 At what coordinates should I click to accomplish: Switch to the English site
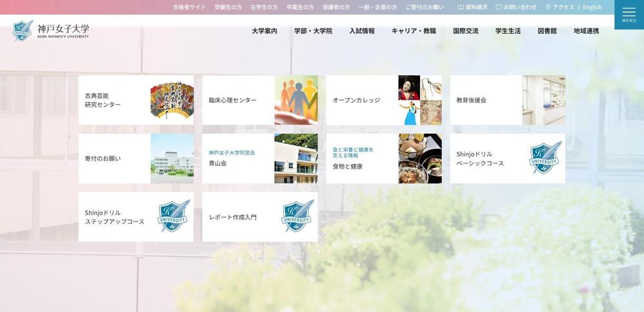point(592,7)
